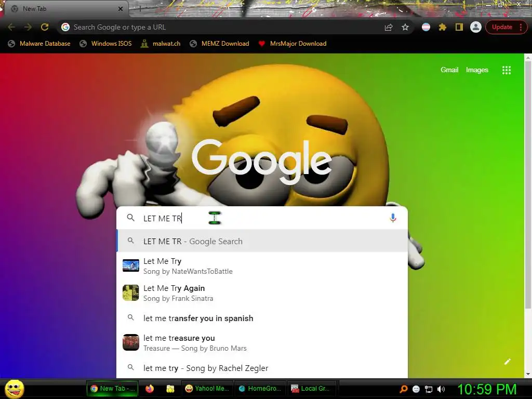Click the Frank Sinatra album thumbnail
Screen dimensions: 532x399
tap(130, 293)
